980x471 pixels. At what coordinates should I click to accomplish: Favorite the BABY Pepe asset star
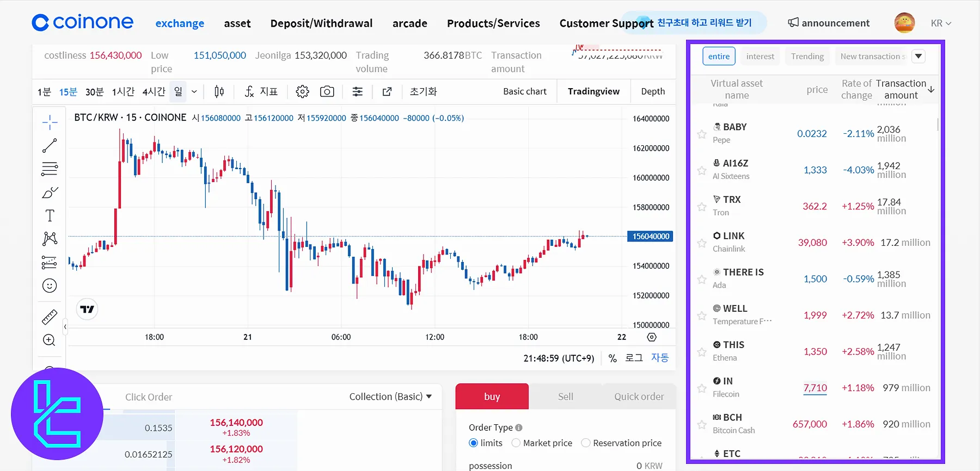(702, 134)
